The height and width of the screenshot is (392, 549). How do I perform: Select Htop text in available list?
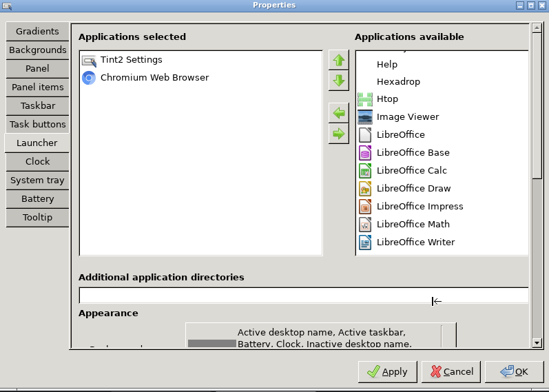click(387, 99)
